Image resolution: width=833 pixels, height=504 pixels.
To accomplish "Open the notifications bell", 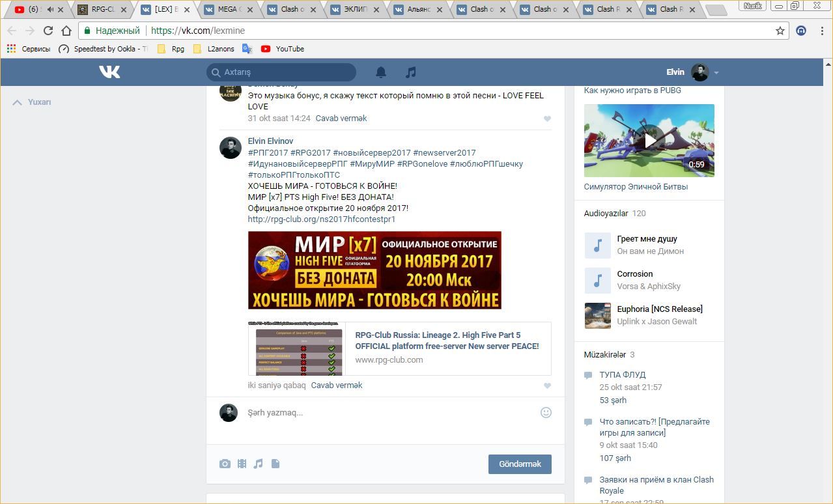I will pos(381,72).
